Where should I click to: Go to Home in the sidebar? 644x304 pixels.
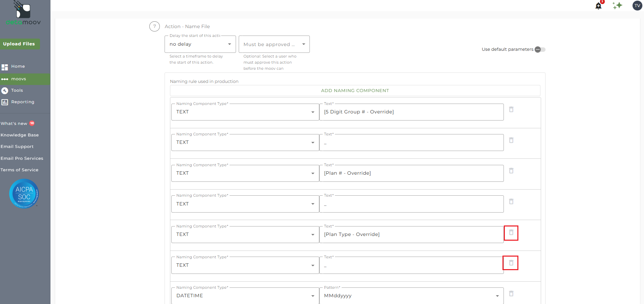pyautogui.click(x=18, y=66)
